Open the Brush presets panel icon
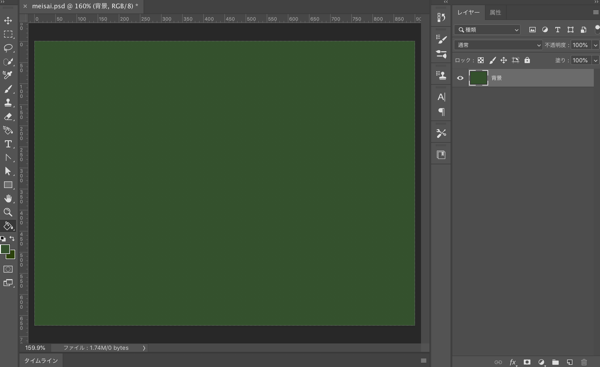This screenshot has width=600, height=367. [x=441, y=54]
